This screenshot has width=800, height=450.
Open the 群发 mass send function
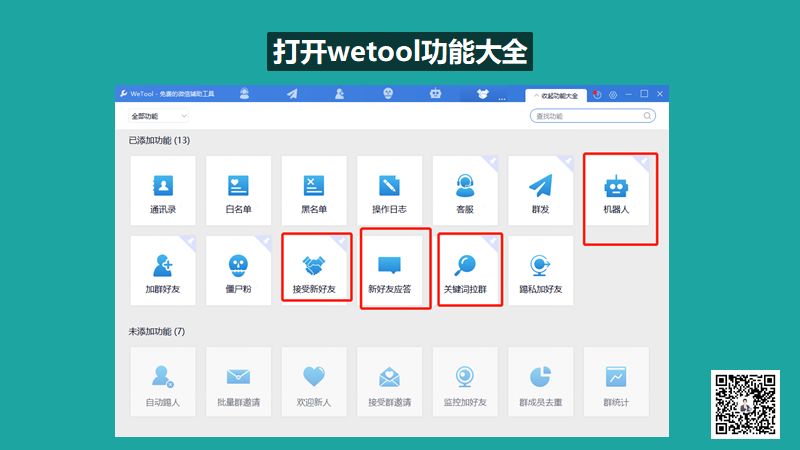tap(541, 191)
